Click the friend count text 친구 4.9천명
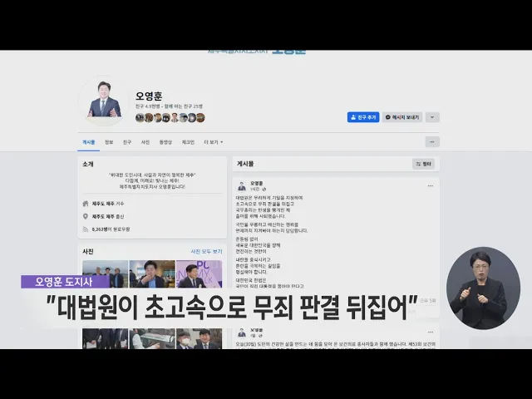 point(147,106)
